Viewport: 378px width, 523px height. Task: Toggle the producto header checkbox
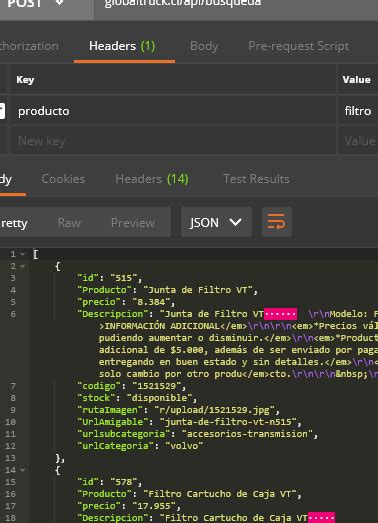click(x=2, y=111)
